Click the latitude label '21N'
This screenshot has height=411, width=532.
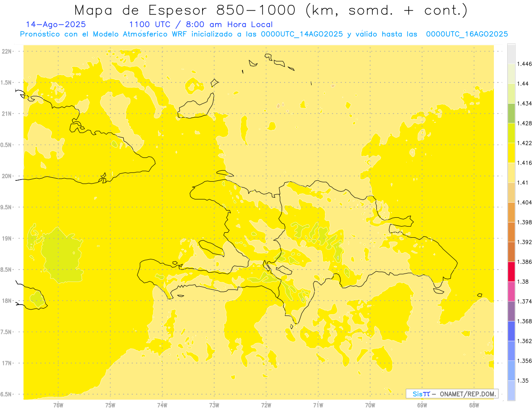coord(7,114)
